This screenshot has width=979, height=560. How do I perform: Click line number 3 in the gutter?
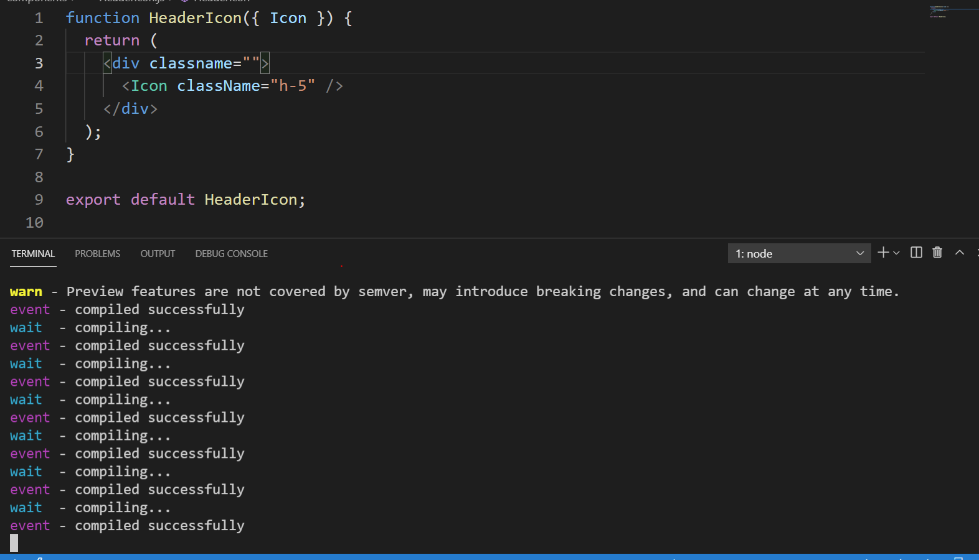coord(39,63)
